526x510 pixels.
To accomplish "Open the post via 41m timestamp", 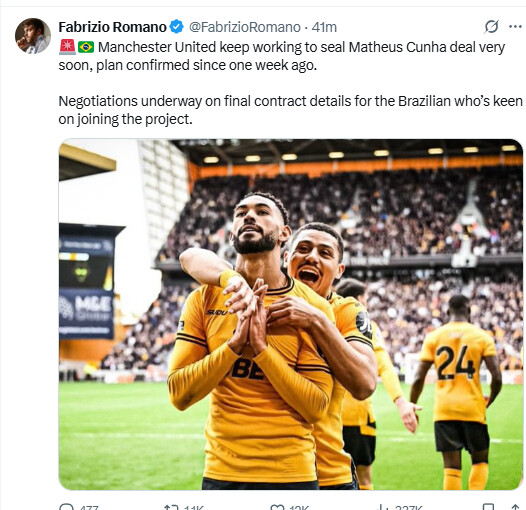I will (324, 27).
